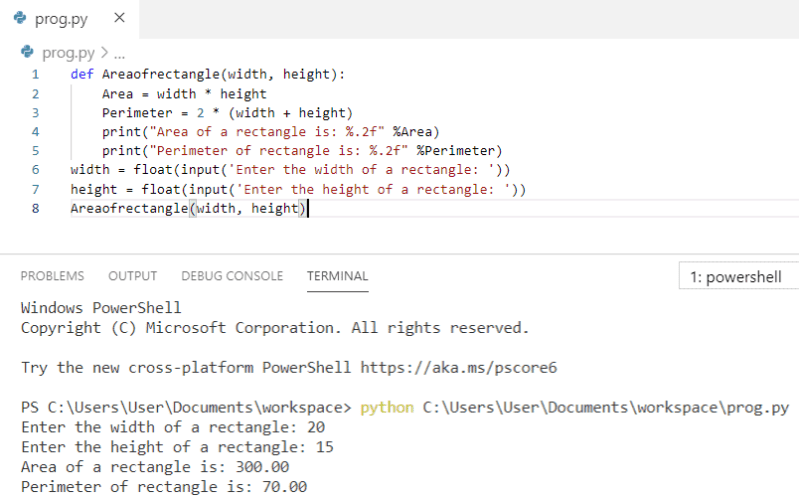Click line number 5 in gutter
The width and height of the screenshot is (799, 498).
35,151
